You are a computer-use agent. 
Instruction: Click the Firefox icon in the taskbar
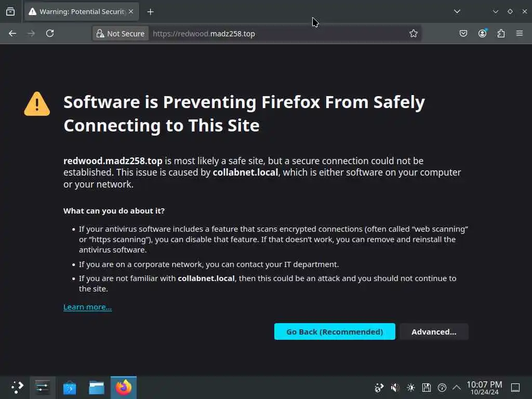(124, 388)
